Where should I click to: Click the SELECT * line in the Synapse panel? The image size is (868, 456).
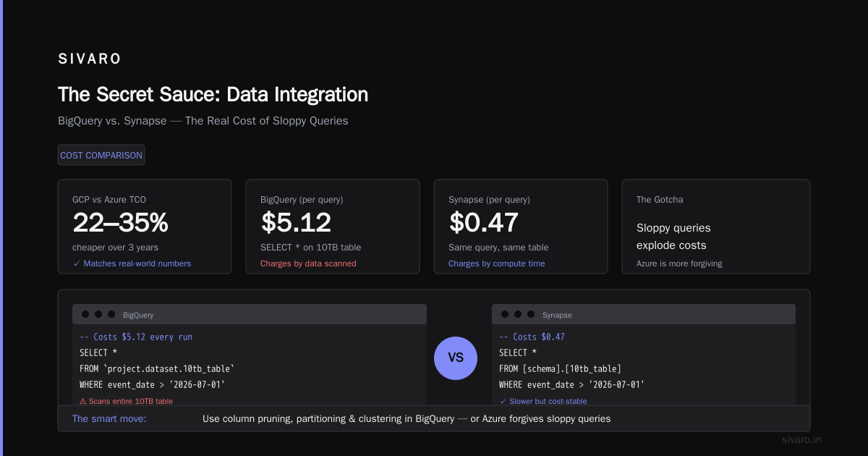pyautogui.click(x=518, y=352)
